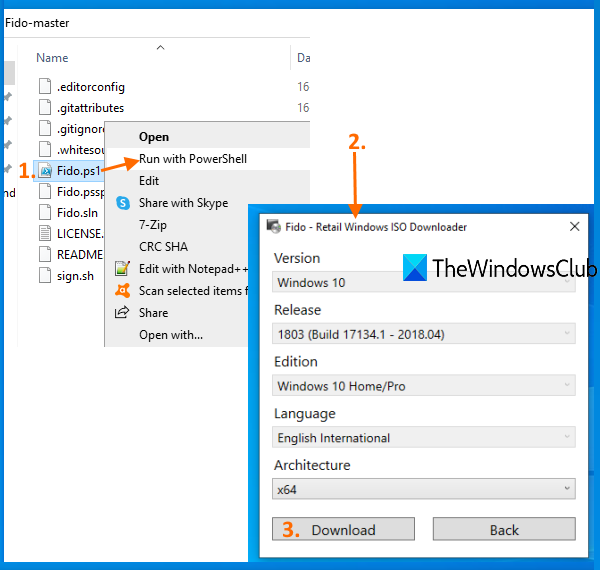The width and height of the screenshot is (600, 570).
Task: Select the Fido.sln file name
Action: pyautogui.click(x=77, y=212)
